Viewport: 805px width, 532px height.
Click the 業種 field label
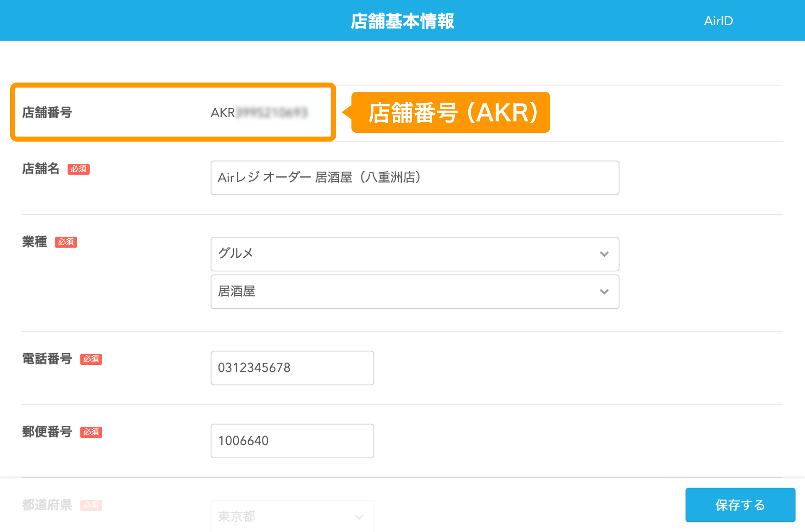click(34, 242)
